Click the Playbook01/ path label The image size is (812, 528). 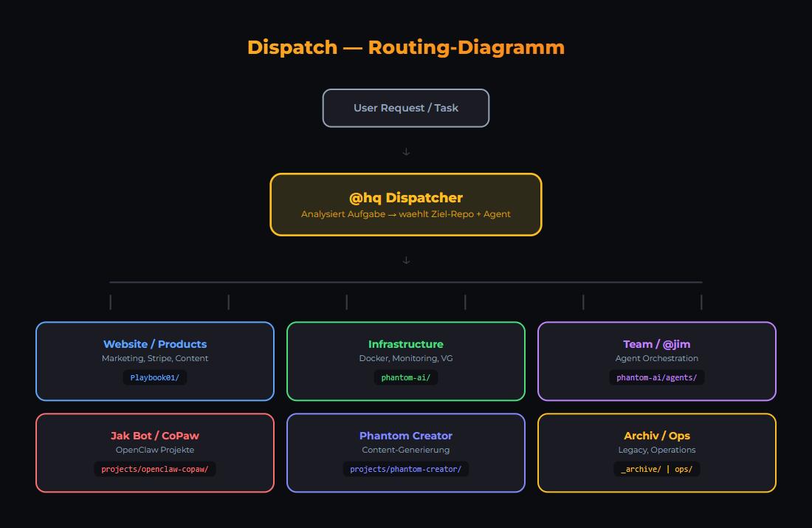155,377
